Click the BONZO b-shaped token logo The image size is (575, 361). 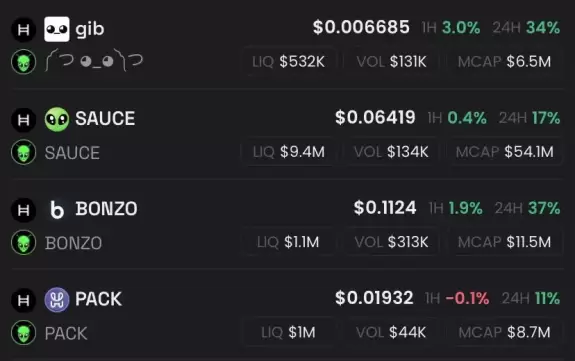(x=57, y=209)
